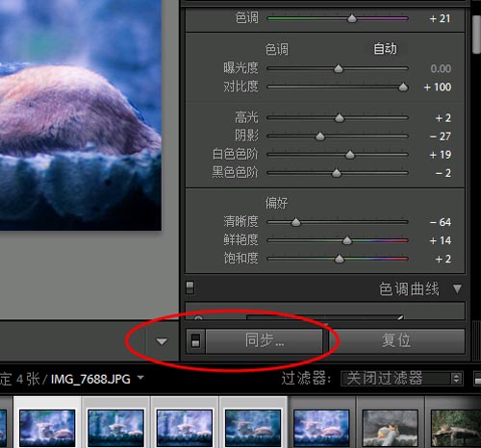Open the 关闭过滤器 filter dropdown
The image size is (481, 448).
402,379
